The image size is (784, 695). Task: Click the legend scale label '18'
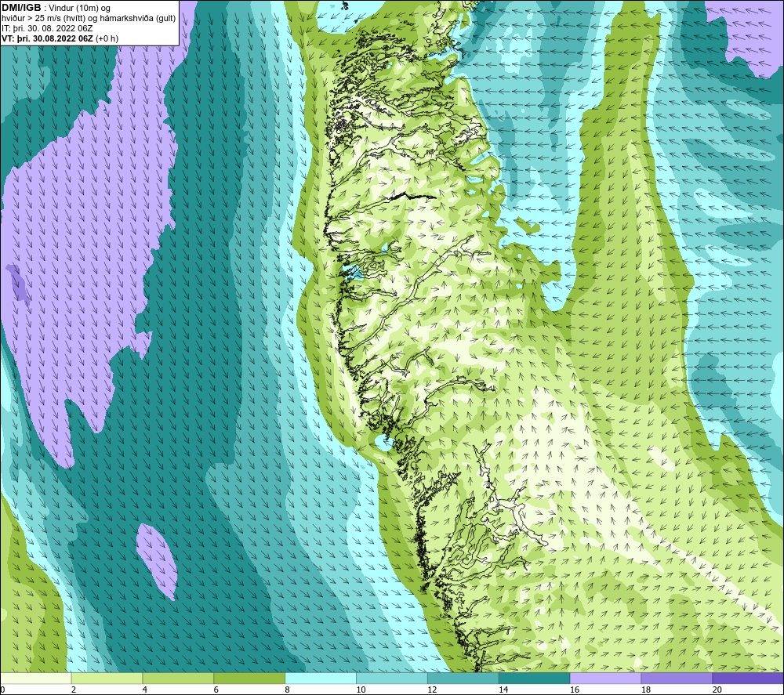click(x=645, y=690)
